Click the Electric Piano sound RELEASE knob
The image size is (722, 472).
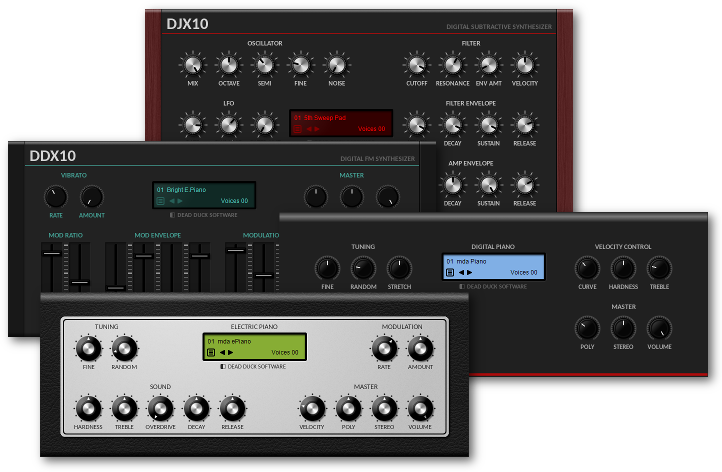point(233,408)
